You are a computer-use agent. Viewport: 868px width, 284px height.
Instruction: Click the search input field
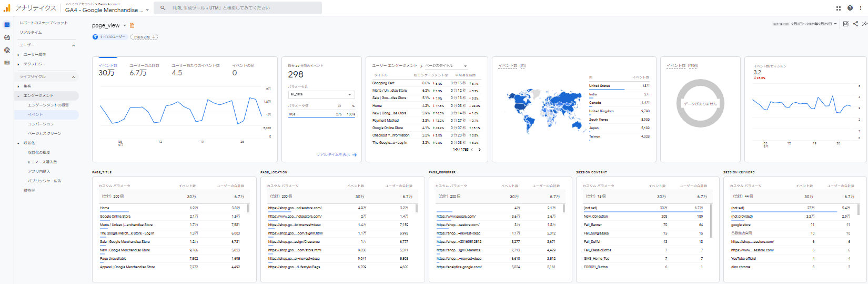tap(238, 8)
